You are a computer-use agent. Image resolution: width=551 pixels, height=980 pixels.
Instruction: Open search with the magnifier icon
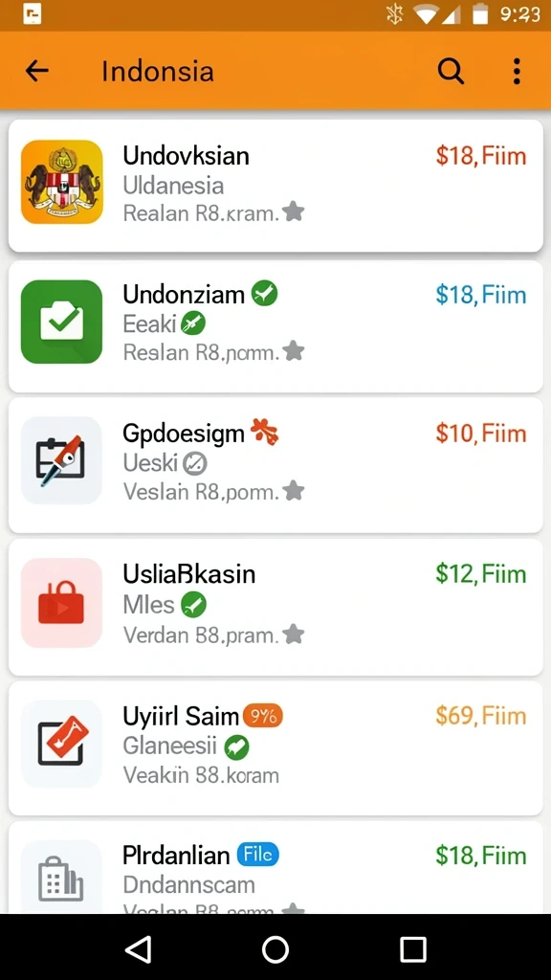pos(451,71)
